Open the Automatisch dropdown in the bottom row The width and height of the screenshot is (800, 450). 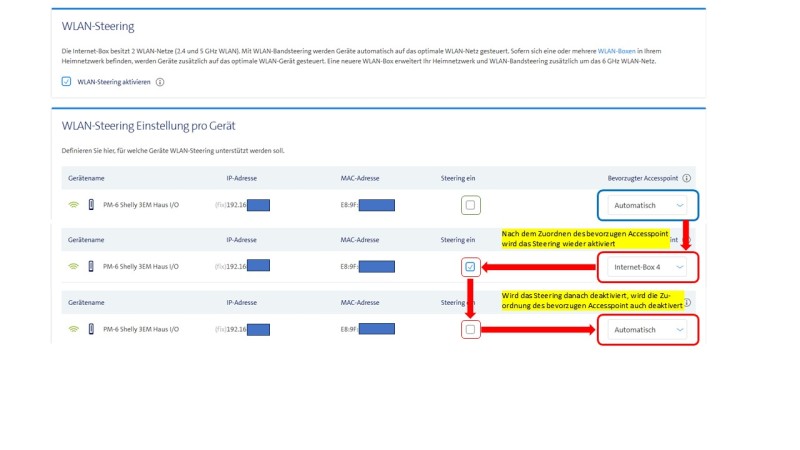point(648,329)
